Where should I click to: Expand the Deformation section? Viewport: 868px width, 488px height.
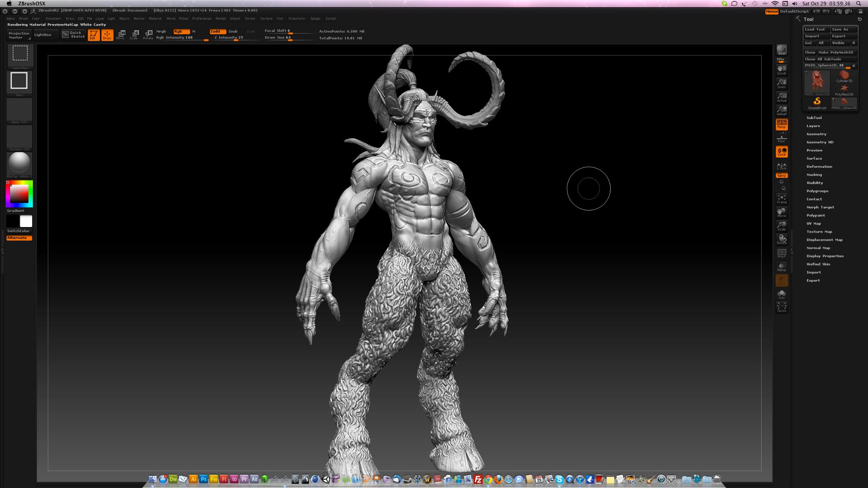[x=819, y=166]
